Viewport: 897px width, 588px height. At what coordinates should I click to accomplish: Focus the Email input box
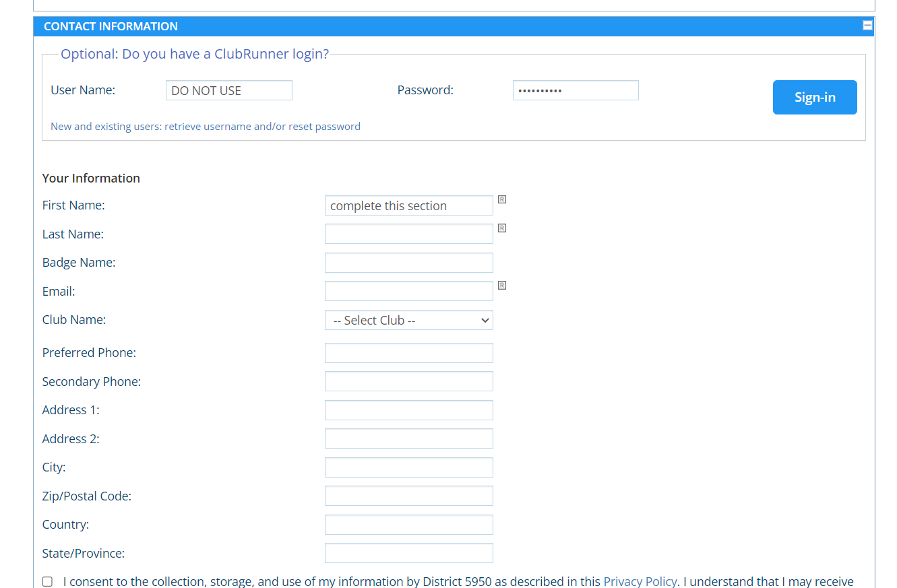point(408,291)
